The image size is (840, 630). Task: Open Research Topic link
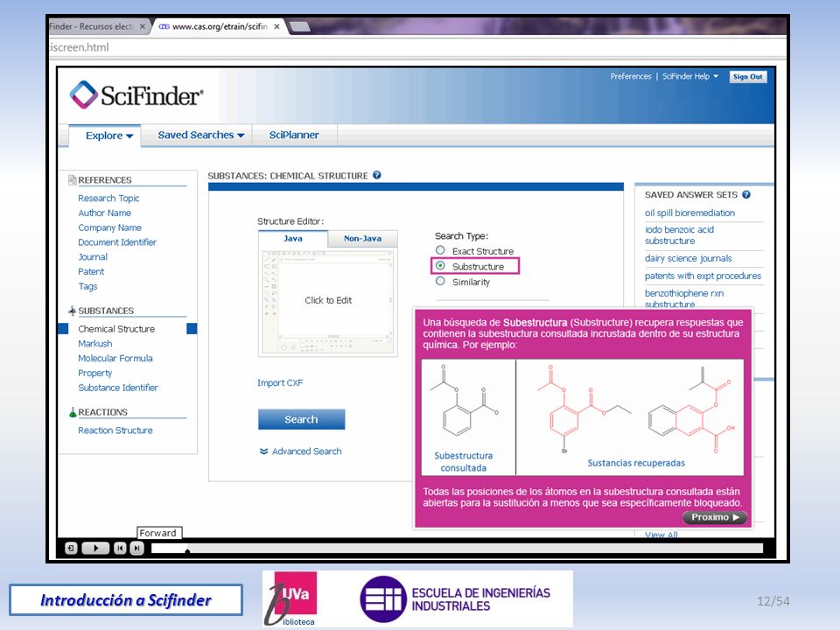(108, 199)
